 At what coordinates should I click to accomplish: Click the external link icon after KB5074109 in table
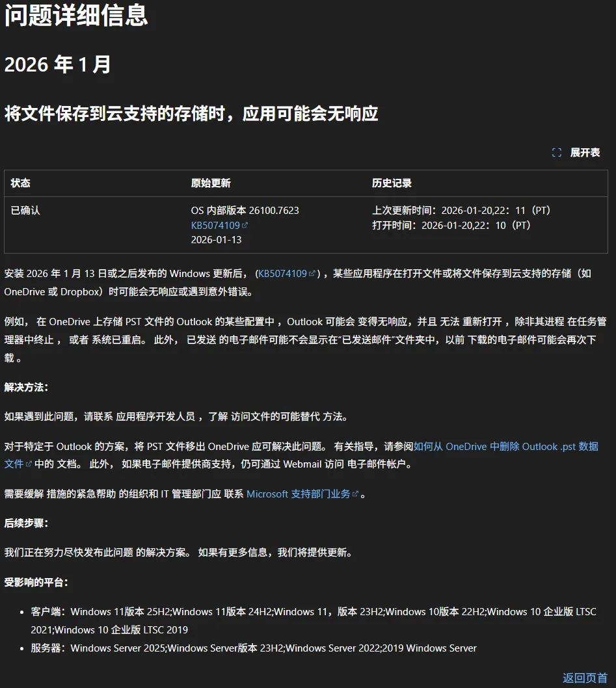click(x=246, y=225)
